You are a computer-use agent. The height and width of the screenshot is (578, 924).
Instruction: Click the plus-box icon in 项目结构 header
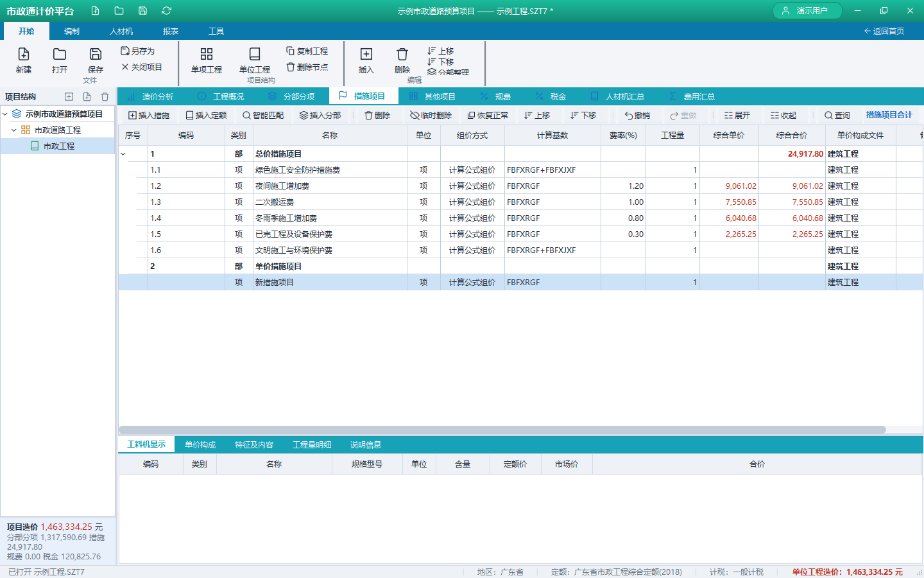pos(69,97)
